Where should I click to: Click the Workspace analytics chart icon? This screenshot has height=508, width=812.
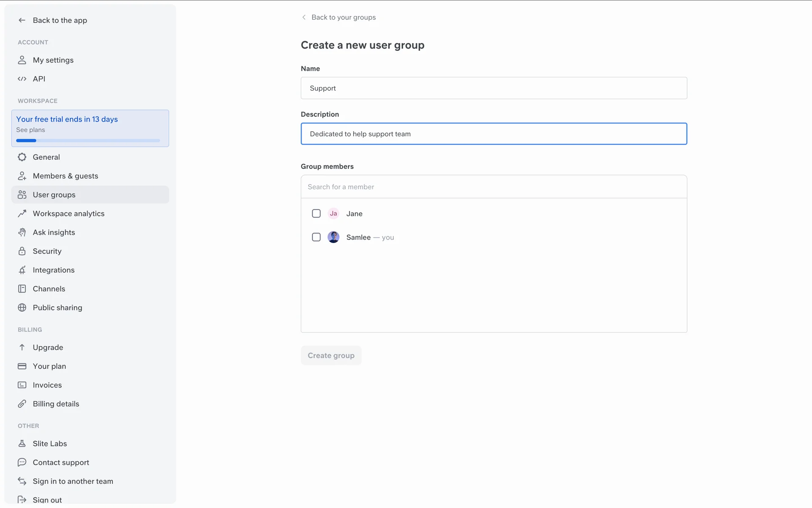pyautogui.click(x=22, y=214)
